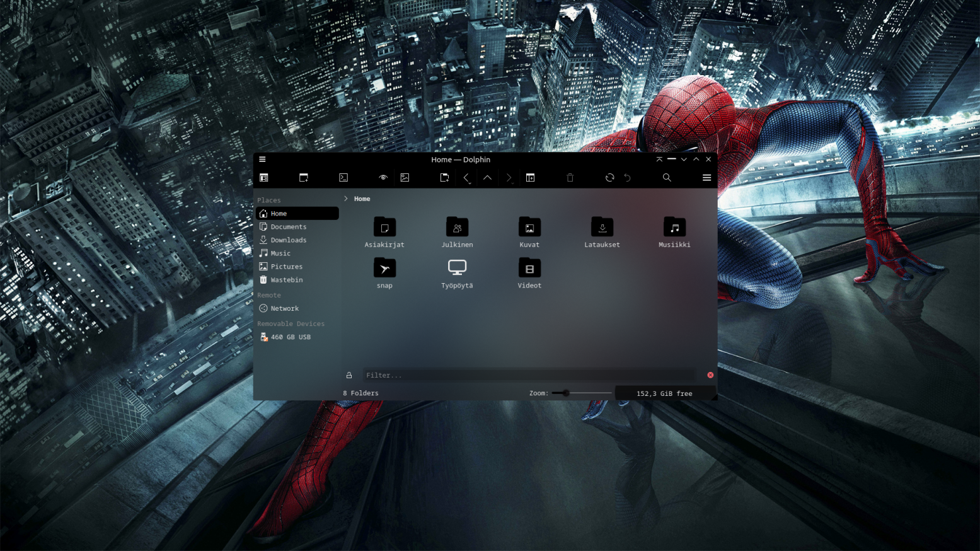Screen dimensions: 980x551
Task: Select the Lataukset folder
Action: 602,232
